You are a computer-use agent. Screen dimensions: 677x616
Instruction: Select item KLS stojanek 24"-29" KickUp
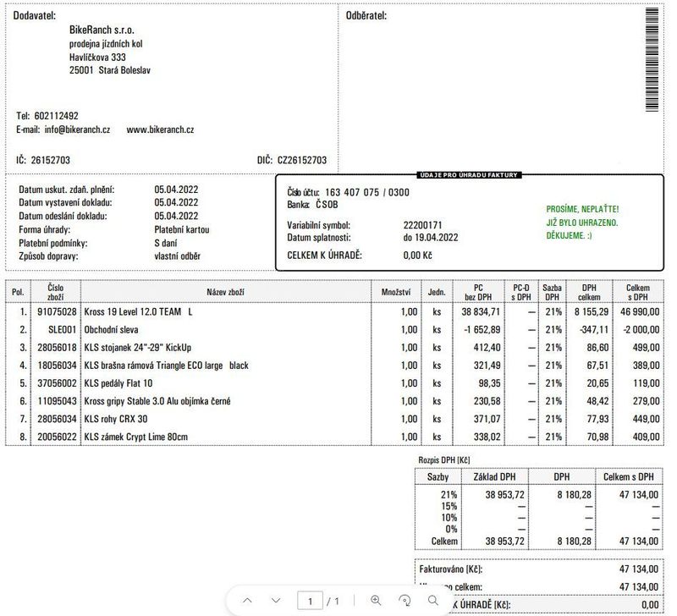pos(138,348)
